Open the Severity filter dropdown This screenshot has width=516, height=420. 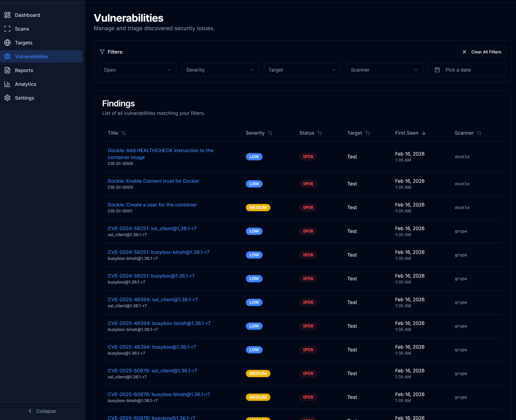[x=220, y=70]
